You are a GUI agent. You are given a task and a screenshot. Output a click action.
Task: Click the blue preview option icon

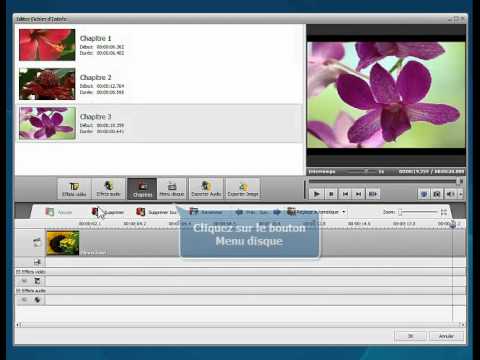click(x=424, y=194)
